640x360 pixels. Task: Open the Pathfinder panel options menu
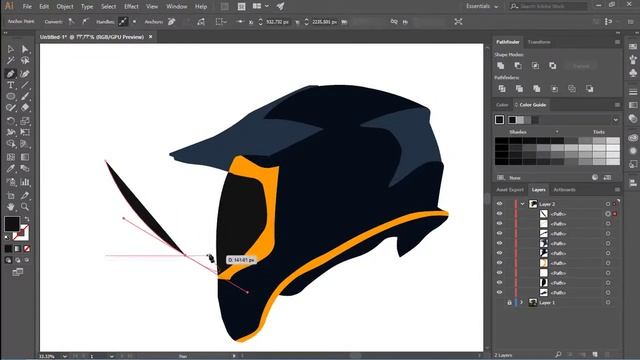(617, 42)
